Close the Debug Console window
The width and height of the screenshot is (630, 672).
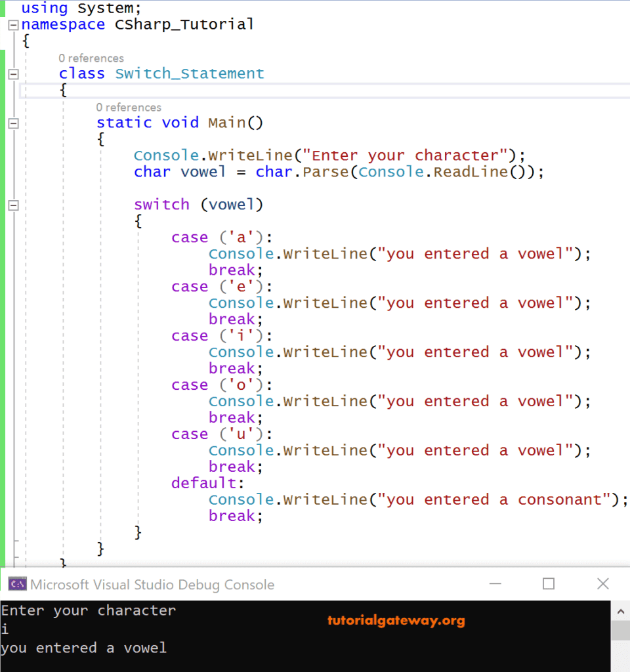click(603, 583)
